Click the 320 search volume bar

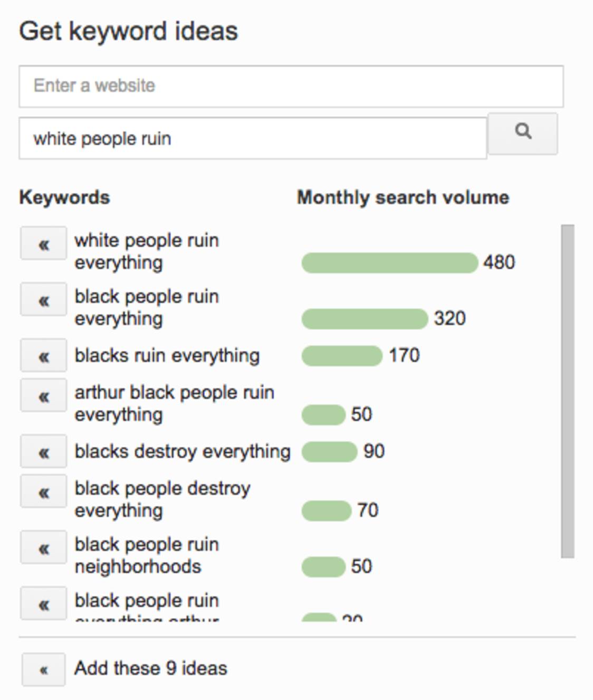pyautogui.click(x=365, y=319)
